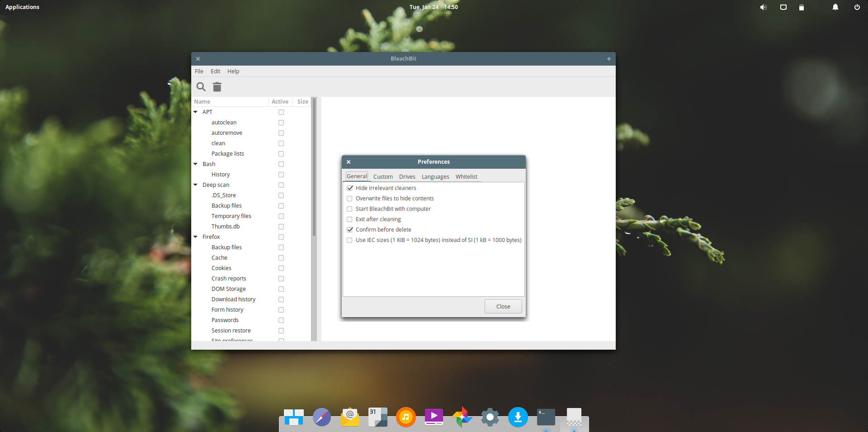Click the Close button in Preferences
Image resolution: width=868 pixels, height=432 pixels.
click(x=503, y=307)
